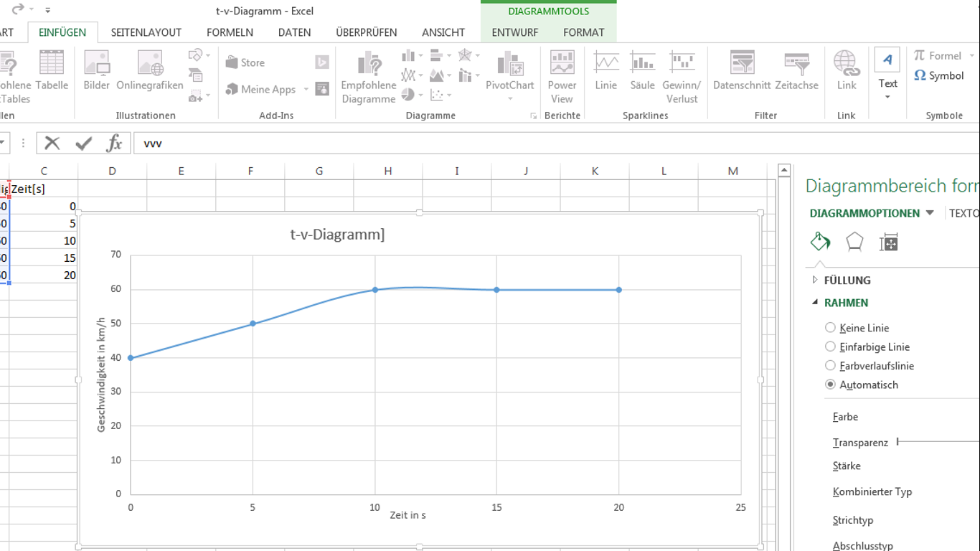Launch Power View report
The height and width of the screenshot is (551, 980).
coord(562,77)
